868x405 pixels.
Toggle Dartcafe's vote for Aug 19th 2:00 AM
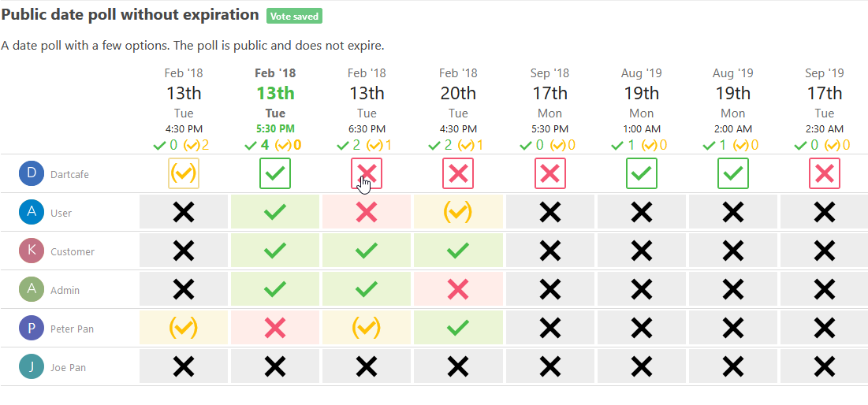click(x=733, y=173)
